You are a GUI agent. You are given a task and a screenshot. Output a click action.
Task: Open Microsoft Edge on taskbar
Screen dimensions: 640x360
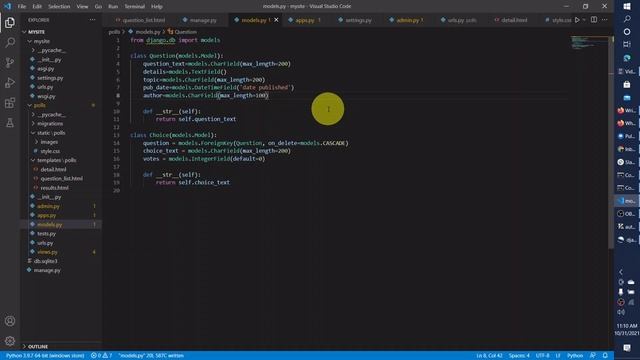tap(627, 58)
